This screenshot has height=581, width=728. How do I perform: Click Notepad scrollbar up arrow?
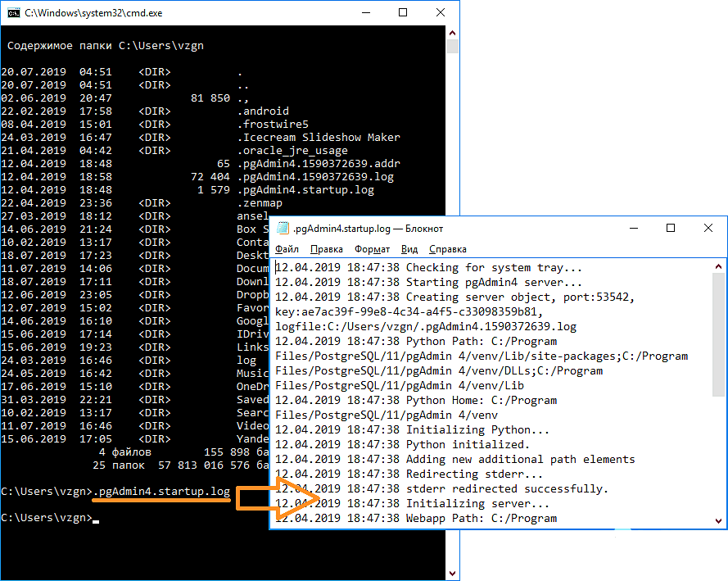719,266
